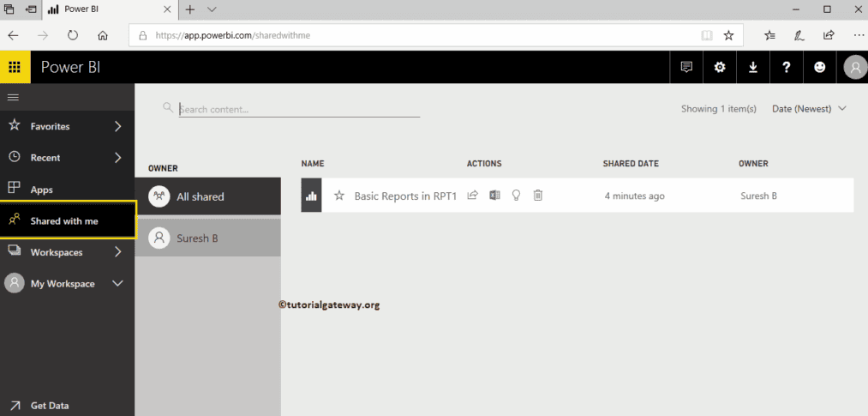Viewport: 868px width, 416px height.
Task: Go forward with the browser arrow
Action: (43, 35)
